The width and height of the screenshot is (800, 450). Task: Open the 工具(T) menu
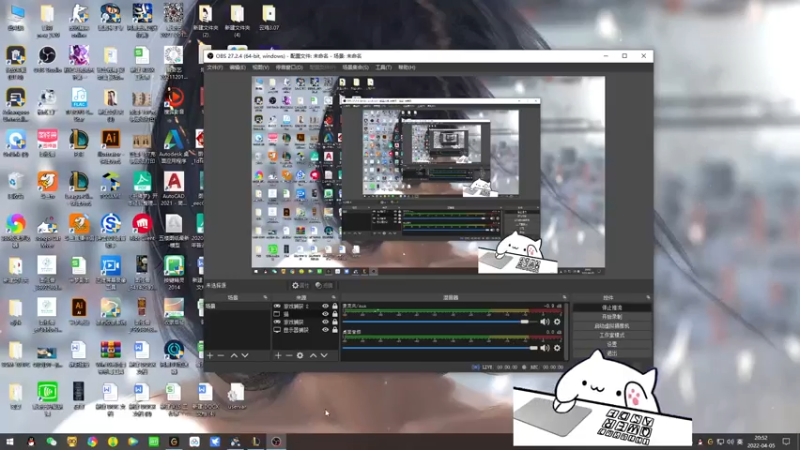[383, 67]
